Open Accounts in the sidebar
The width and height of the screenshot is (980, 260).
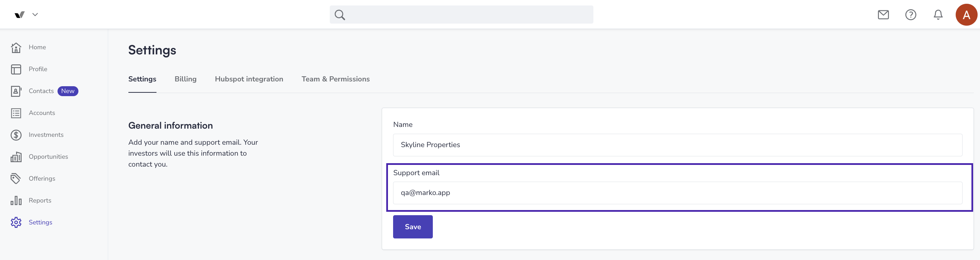pyautogui.click(x=42, y=113)
